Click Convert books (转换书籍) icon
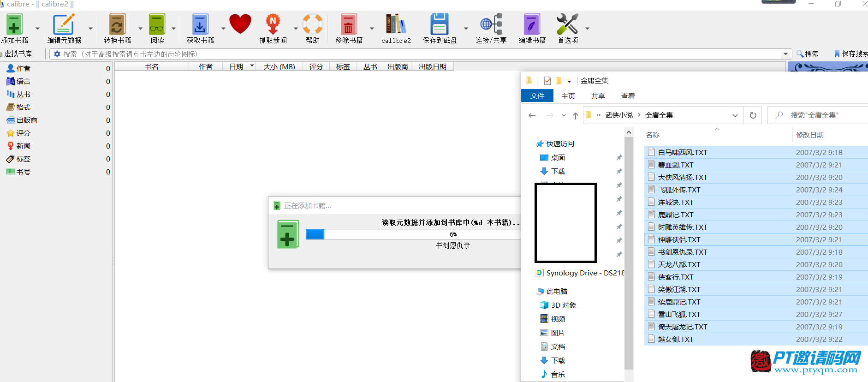868x382 pixels. (x=117, y=24)
